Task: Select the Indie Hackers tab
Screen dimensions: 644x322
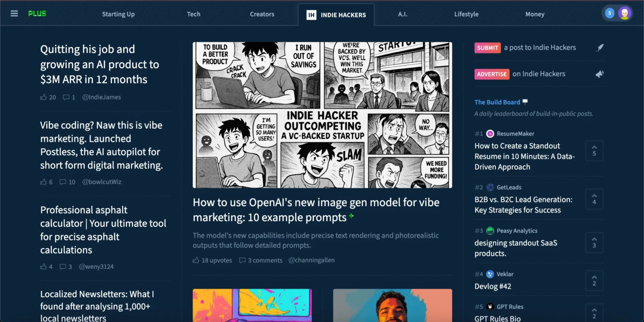Action: coord(336,15)
